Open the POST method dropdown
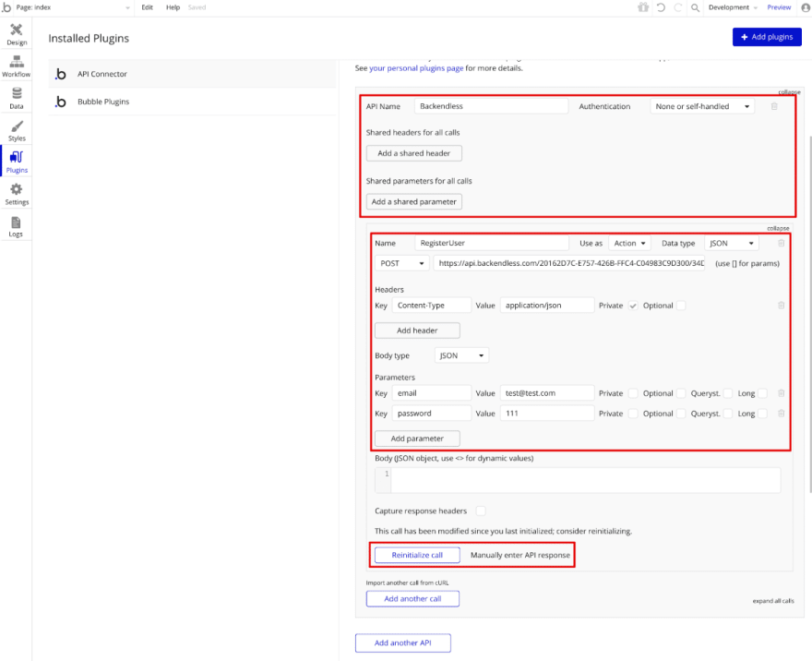This screenshot has height=661, width=812. tap(402, 263)
